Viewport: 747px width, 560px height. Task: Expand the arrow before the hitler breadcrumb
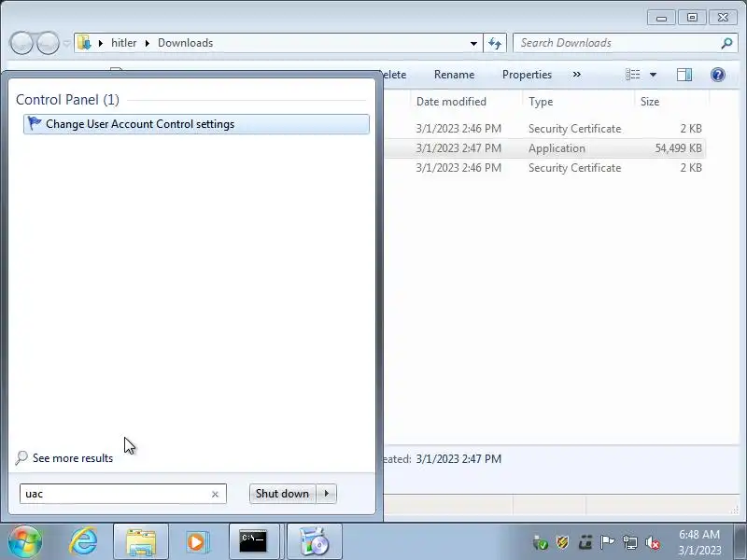point(101,43)
